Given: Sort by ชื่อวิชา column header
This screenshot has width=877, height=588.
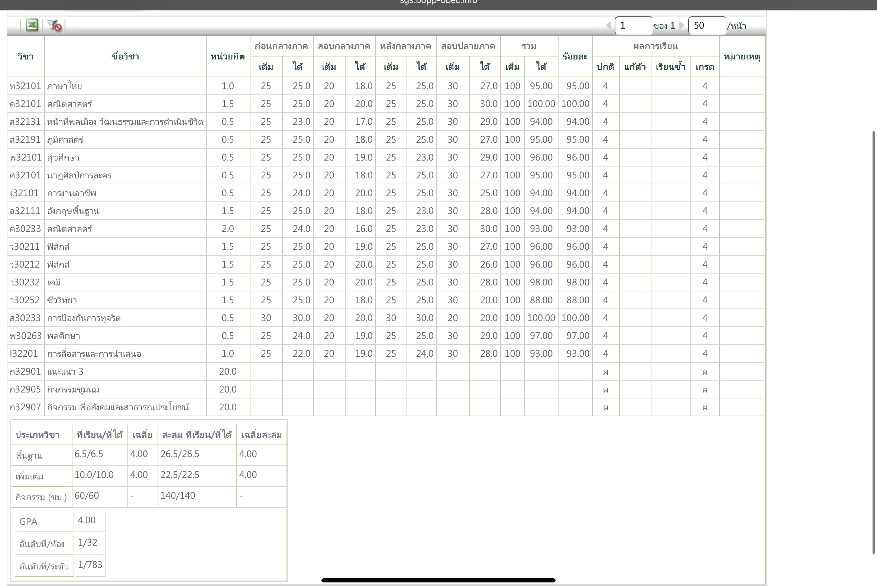Looking at the screenshot, I should point(125,56).
